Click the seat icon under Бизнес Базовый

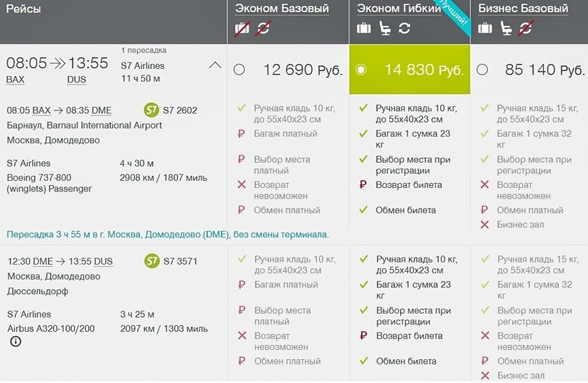(506, 29)
